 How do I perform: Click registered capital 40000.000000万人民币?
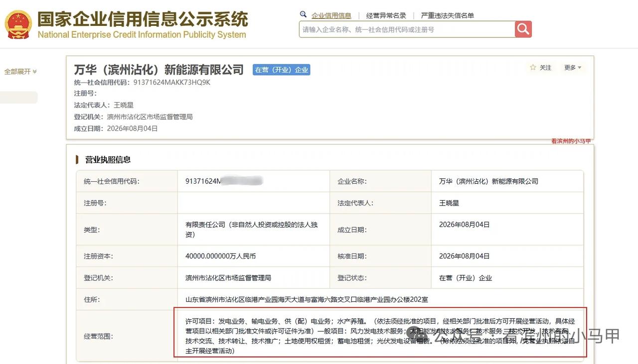220,256
